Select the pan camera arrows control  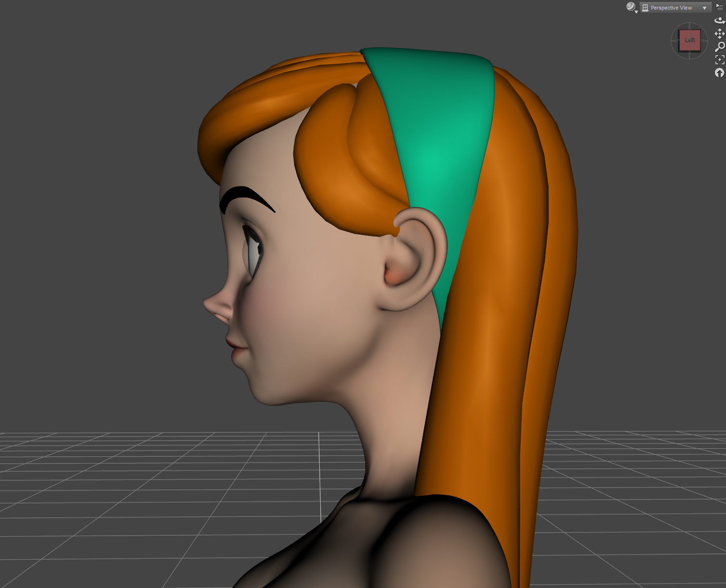720,34
